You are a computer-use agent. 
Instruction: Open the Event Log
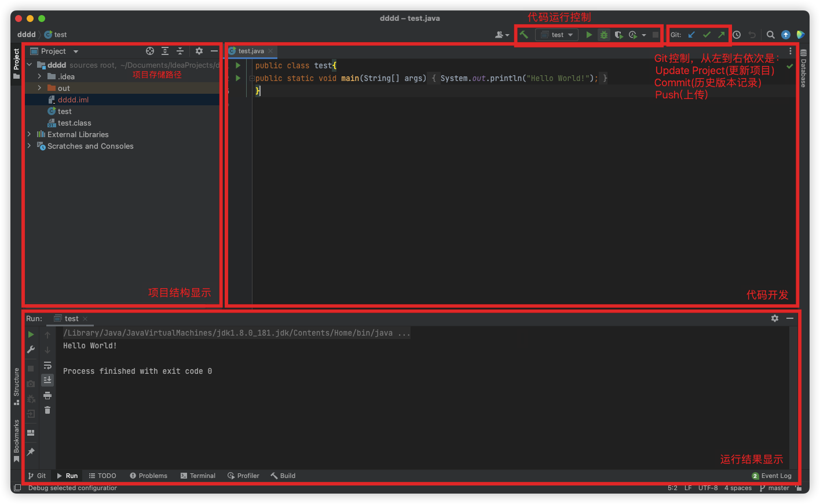[x=771, y=476]
